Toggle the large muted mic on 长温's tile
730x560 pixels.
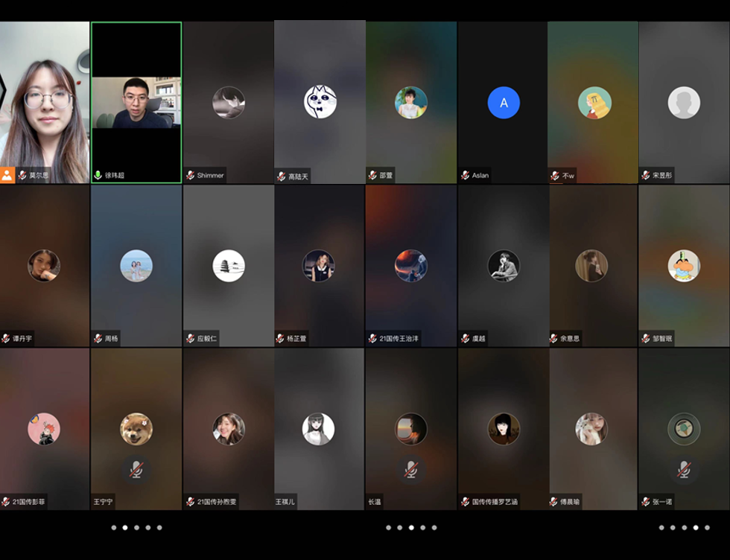pos(410,469)
